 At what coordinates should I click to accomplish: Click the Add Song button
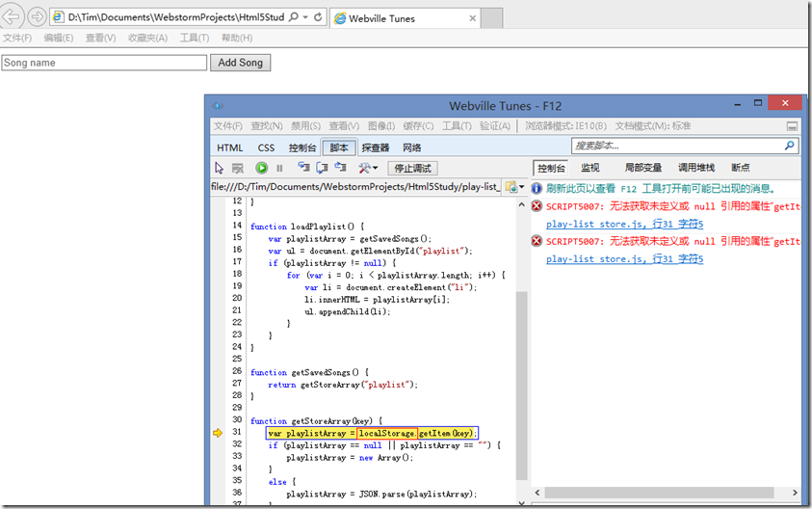click(x=240, y=63)
